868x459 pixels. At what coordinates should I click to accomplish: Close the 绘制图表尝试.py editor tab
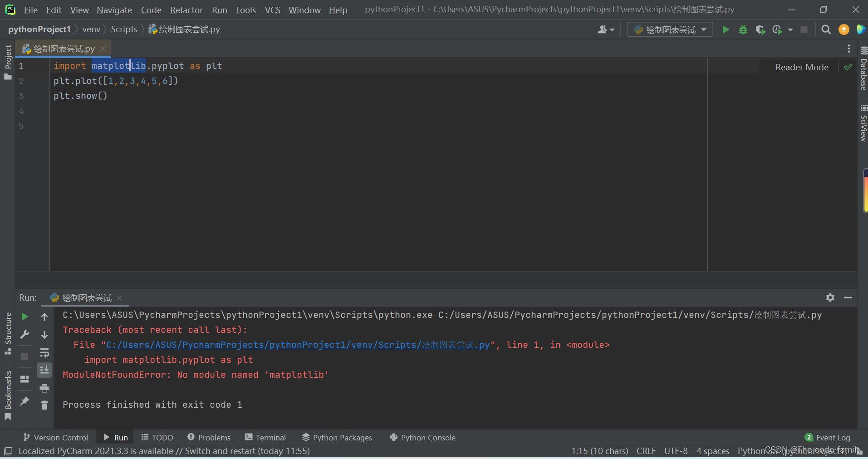click(x=103, y=48)
